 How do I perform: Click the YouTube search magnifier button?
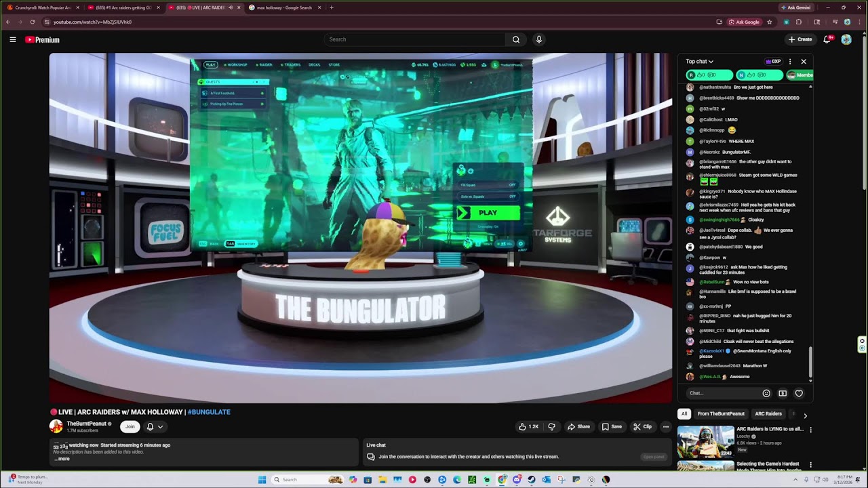point(516,39)
